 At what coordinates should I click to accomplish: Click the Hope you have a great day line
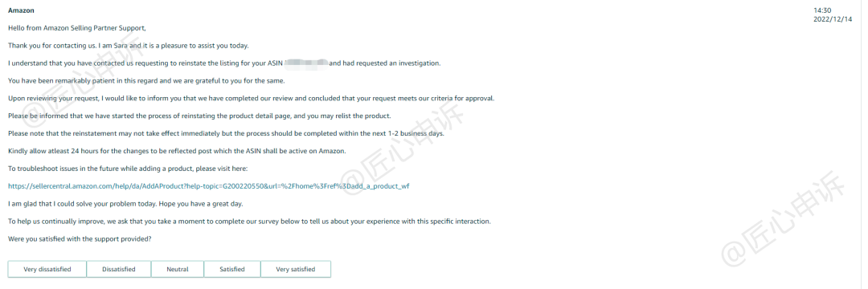pyautogui.click(x=125, y=204)
